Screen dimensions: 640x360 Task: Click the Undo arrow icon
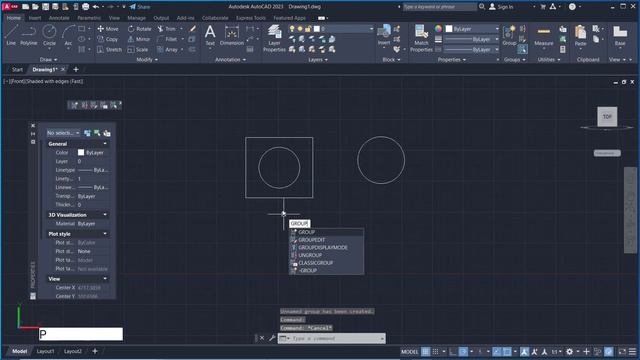tap(96, 7)
